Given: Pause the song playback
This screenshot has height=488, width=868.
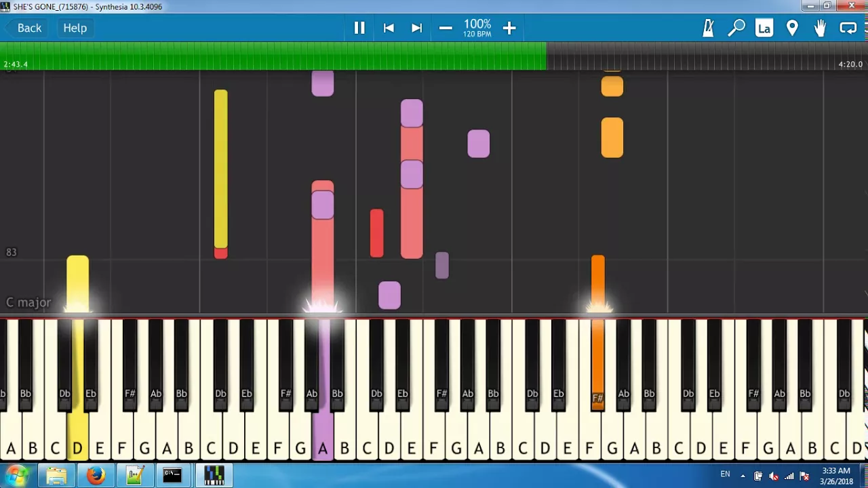Looking at the screenshot, I should (x=359, y=28).
